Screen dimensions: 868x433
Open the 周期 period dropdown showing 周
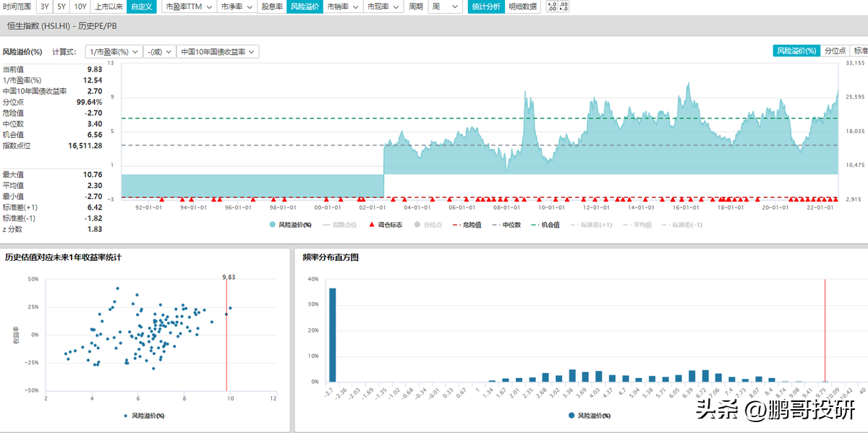coord(445,7)
